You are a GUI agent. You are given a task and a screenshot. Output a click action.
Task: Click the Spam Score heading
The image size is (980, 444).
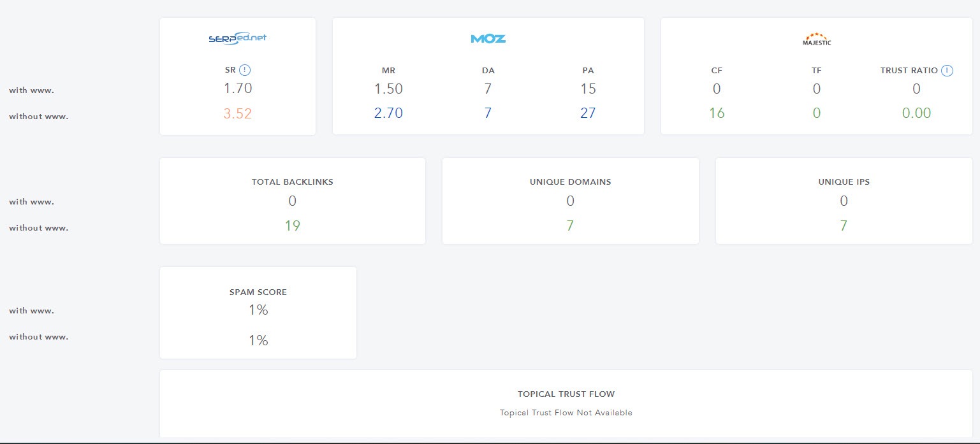click(258, 292)
